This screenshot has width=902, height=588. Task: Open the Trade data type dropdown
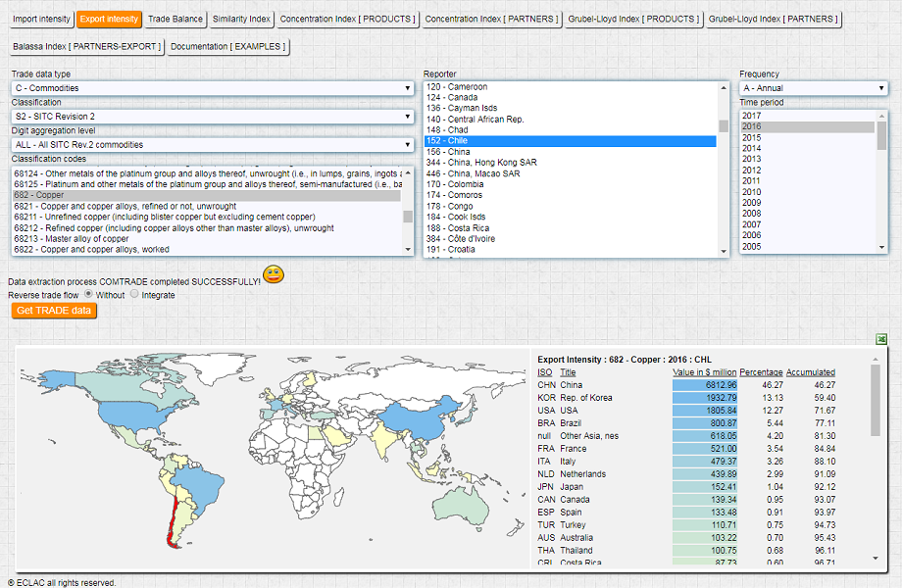212,88
